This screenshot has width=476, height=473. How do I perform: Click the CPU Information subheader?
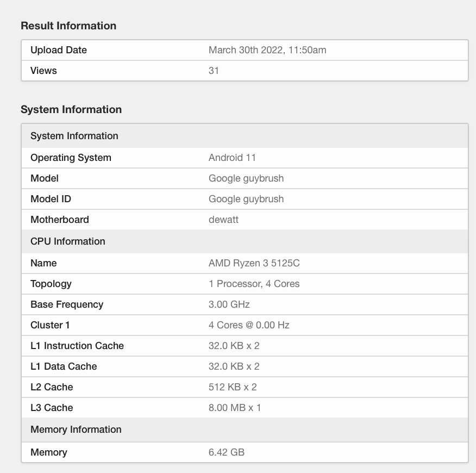[x=68, y=241]
